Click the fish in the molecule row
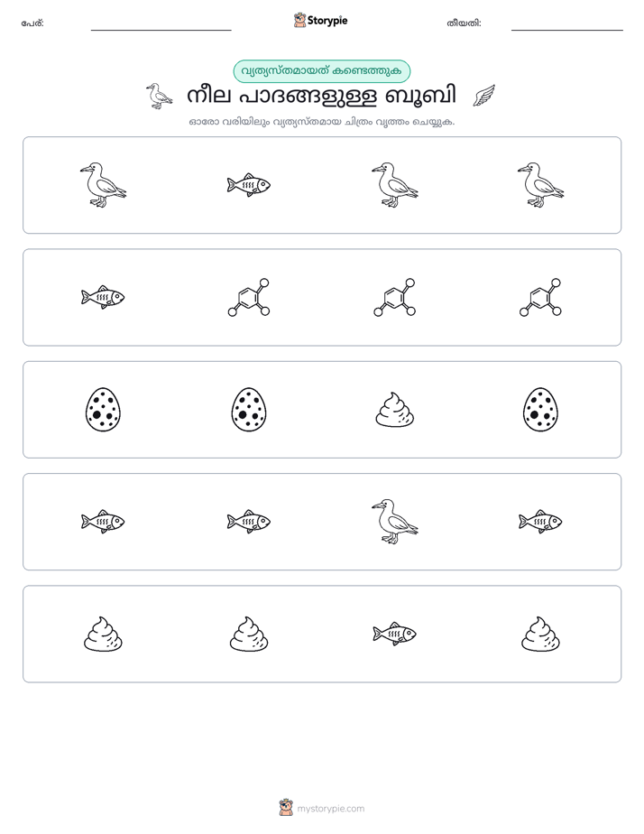This screenshot has width=644, height=834. 103,297
